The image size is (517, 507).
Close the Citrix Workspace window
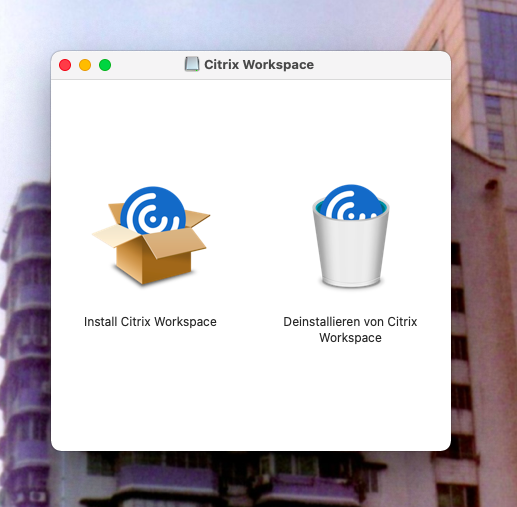point(65,65)
